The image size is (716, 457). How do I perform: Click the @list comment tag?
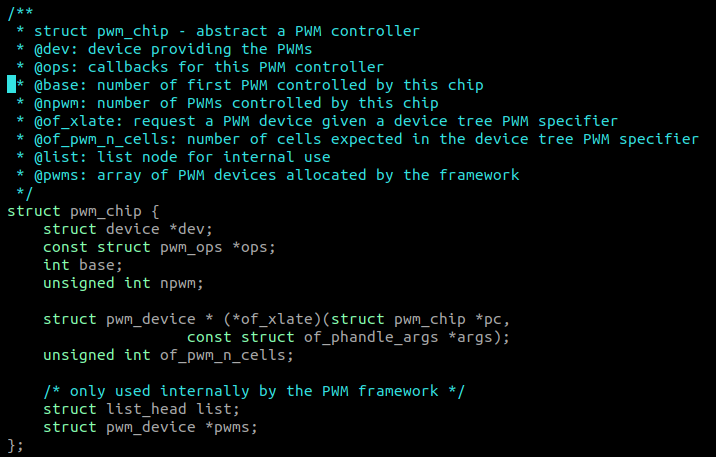56,157
